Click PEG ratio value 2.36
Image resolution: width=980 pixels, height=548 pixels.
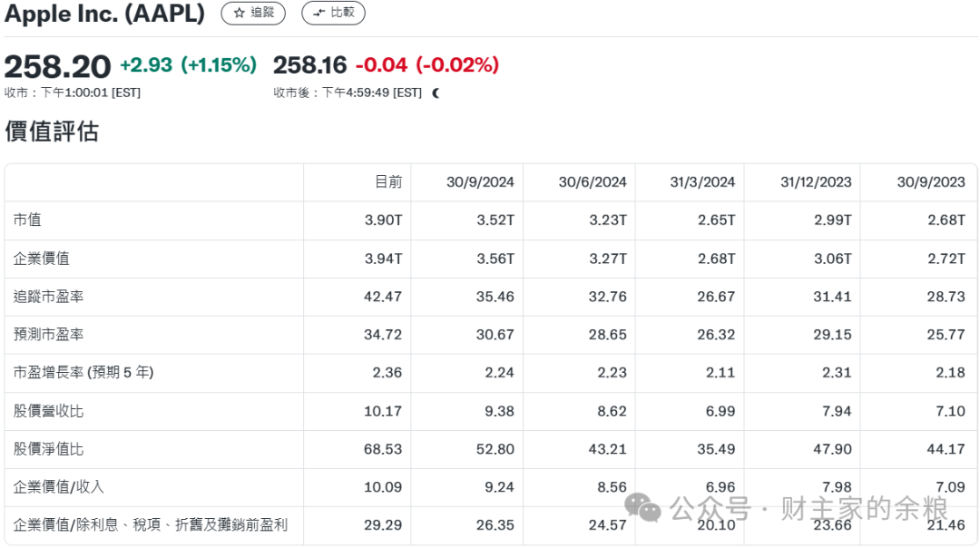387,372
